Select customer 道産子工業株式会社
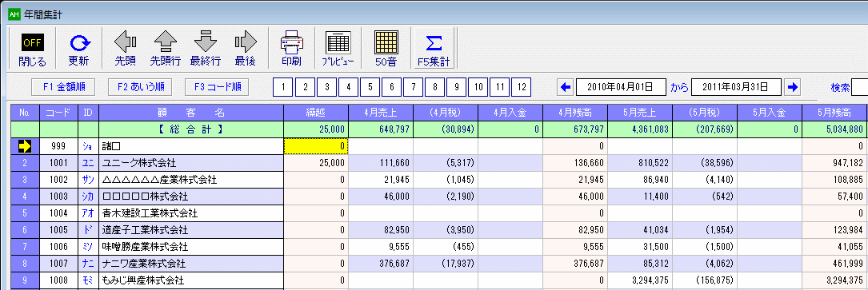This screenshot has width=868, height=290. point(191,230)
